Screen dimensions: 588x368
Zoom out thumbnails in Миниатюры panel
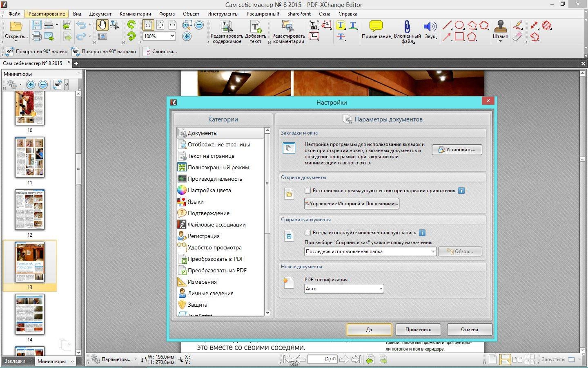coord(43,85)
